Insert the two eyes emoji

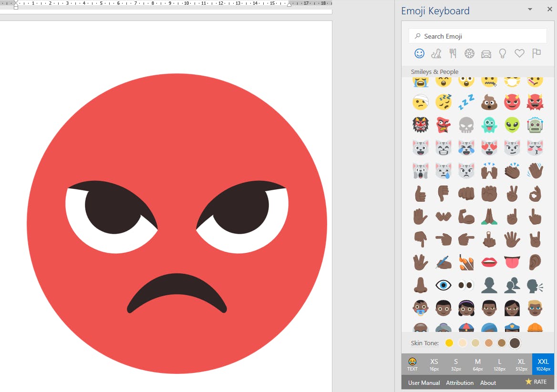pyautogui.click(x=466, y=285)
